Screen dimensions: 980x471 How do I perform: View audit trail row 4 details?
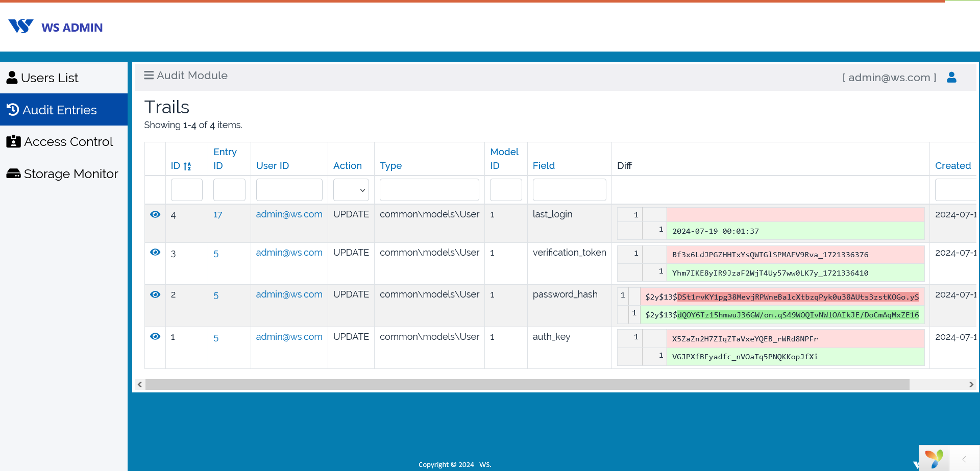tap(155, 215)
